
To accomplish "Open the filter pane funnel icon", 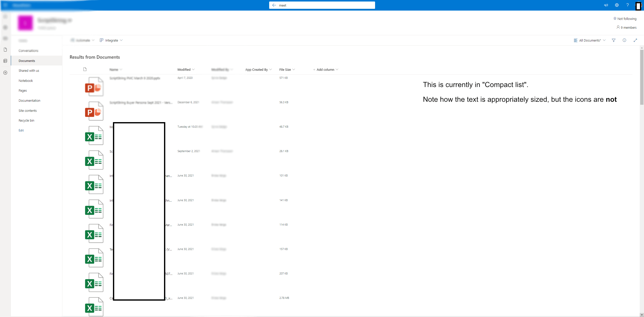I will click(614, 40).
